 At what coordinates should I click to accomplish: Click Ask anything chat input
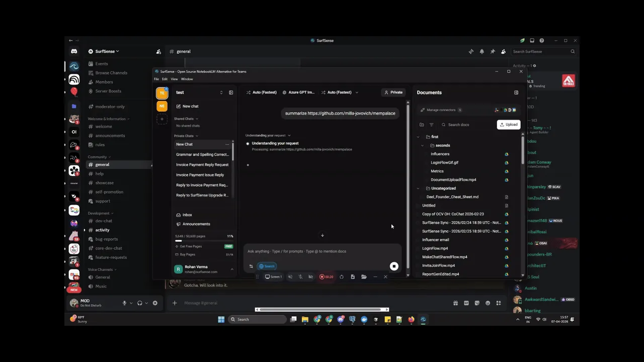322,251
